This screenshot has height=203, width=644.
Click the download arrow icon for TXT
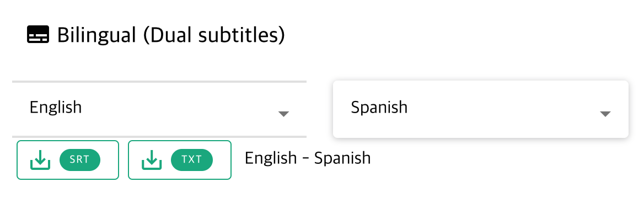[152, 160]
